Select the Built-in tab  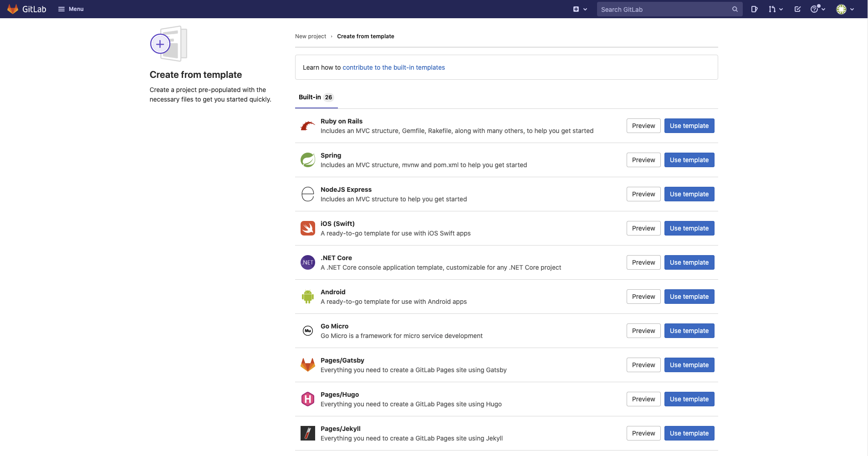coord(316,97)
